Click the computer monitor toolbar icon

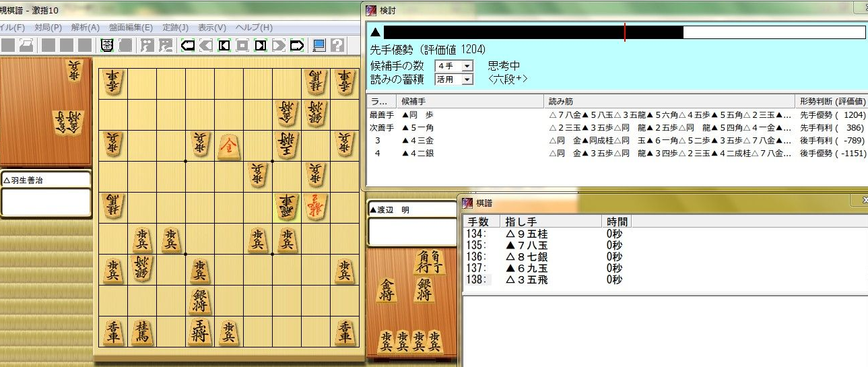[319, 45]
